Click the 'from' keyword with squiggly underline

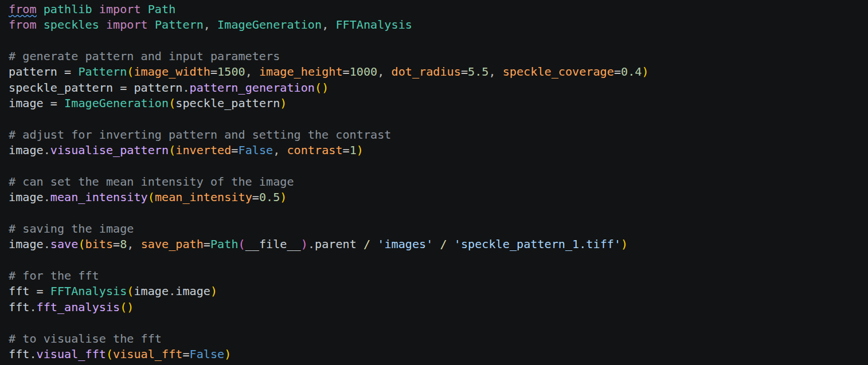tap(23, 10)
